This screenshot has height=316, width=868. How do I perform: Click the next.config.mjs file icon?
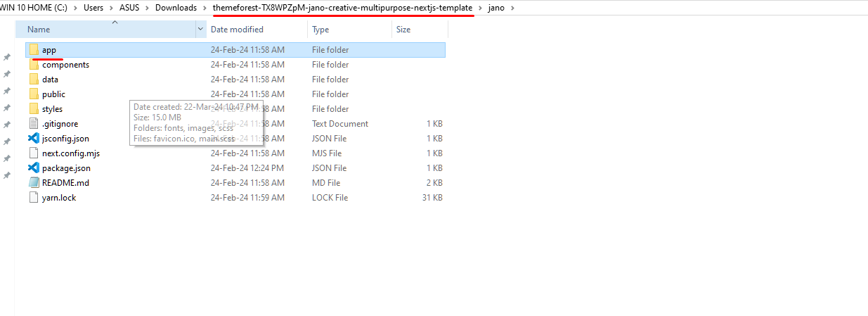point(34,153)
